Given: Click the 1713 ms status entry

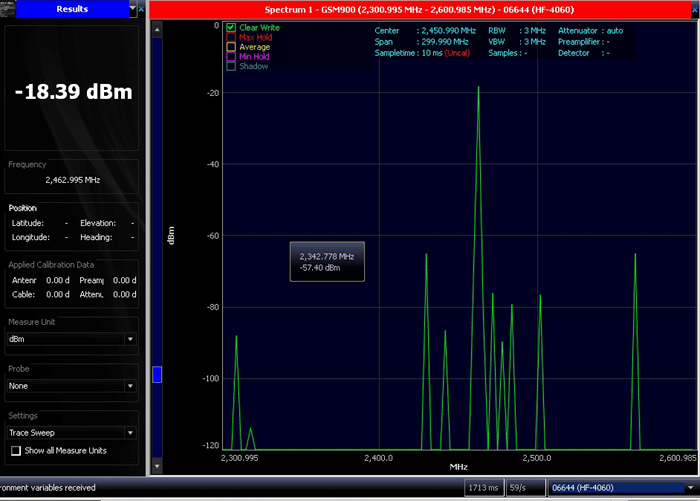Looking at the screenshot, I should 483,488.
